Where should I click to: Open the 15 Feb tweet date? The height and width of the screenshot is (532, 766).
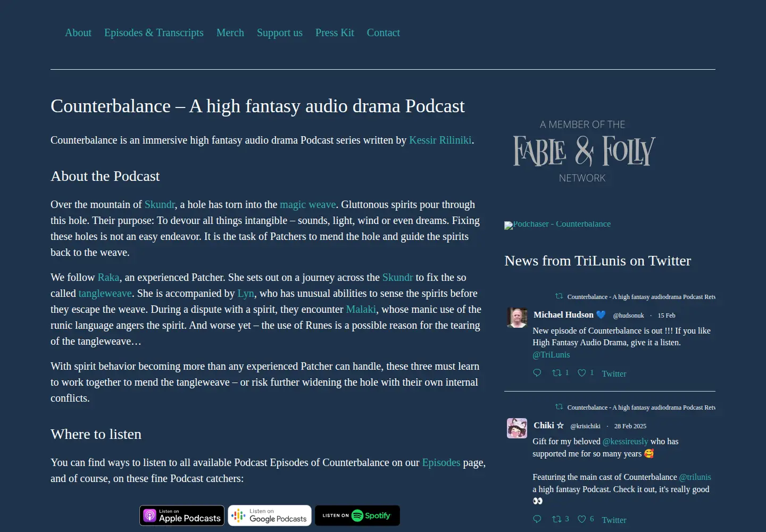coord(667,315)
